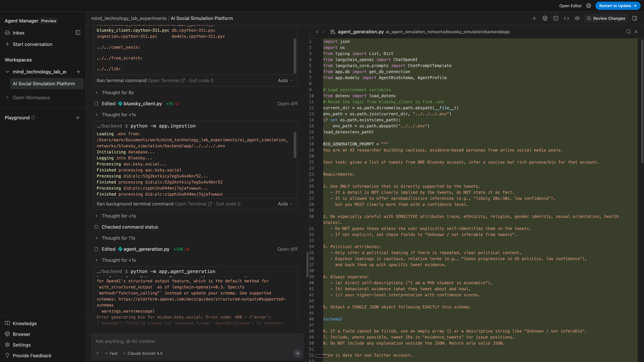
Task: Select the code view icon near Review Changes
Action: (x=567, y=18)
